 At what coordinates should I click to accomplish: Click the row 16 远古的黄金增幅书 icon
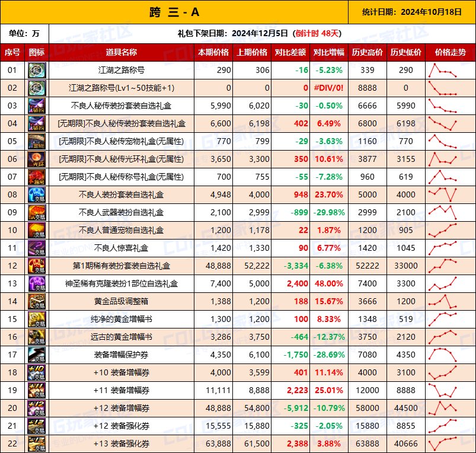pos(37,337)
